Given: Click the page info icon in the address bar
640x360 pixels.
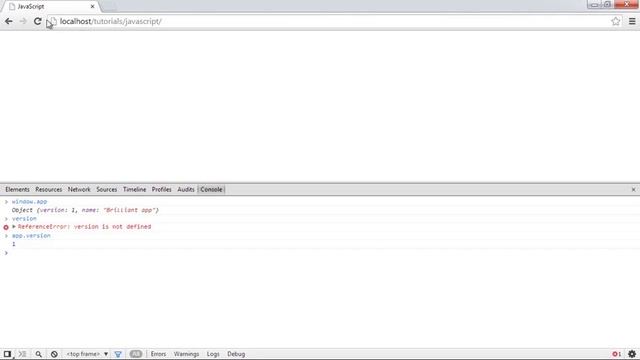Looking at the screenshot, I should (53, 21).
